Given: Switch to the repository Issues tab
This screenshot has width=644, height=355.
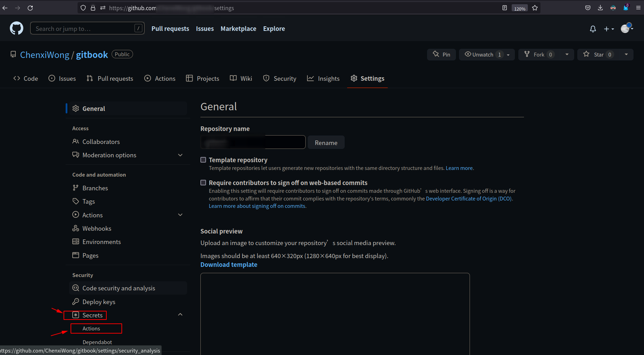Looking at the screenshot, I should (62, 78).
